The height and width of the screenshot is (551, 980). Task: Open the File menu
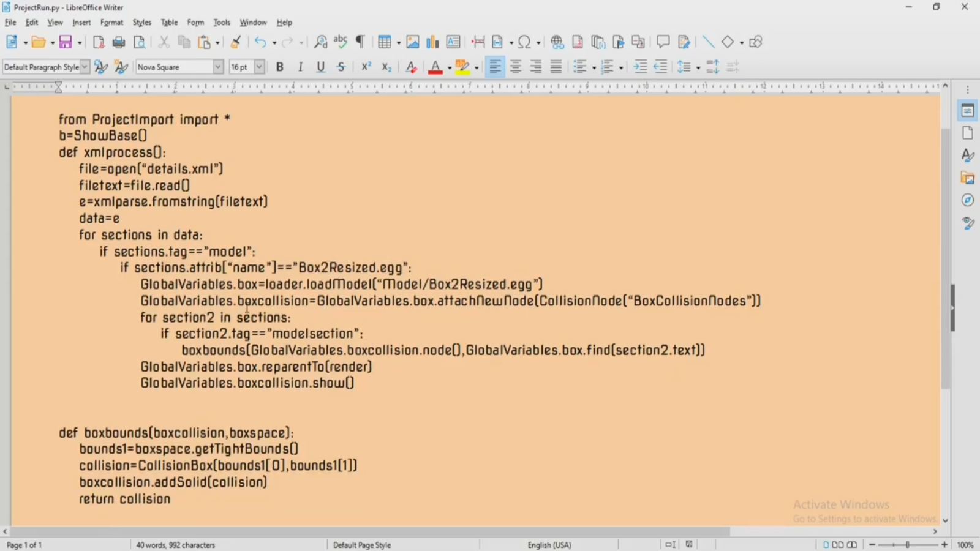(x=10, y=22)
